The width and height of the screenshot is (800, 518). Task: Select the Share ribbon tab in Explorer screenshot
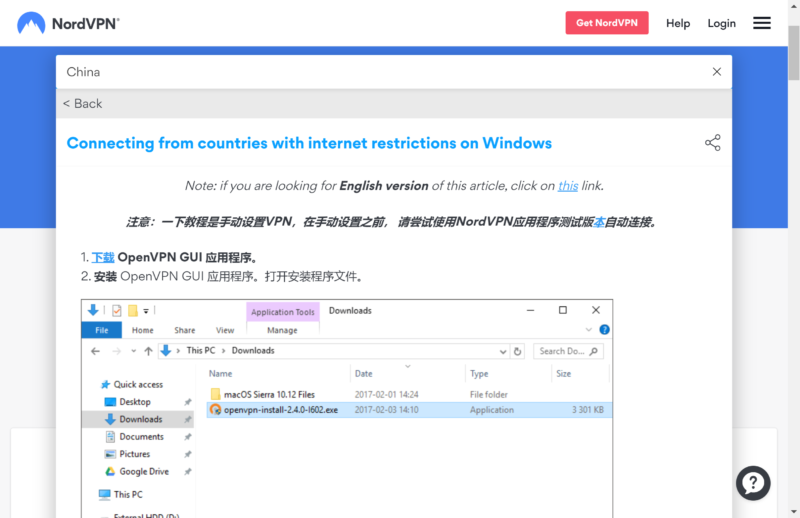pos(184,330)
